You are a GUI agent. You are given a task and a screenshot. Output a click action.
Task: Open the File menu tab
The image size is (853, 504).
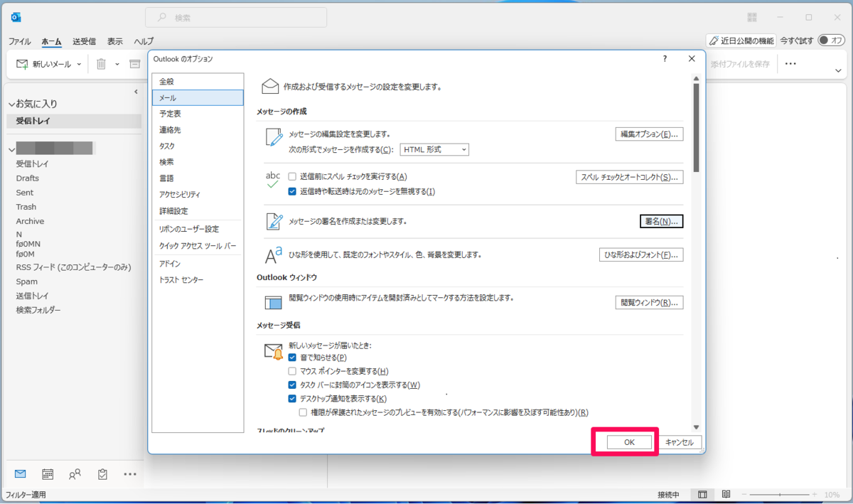point(19,41)
